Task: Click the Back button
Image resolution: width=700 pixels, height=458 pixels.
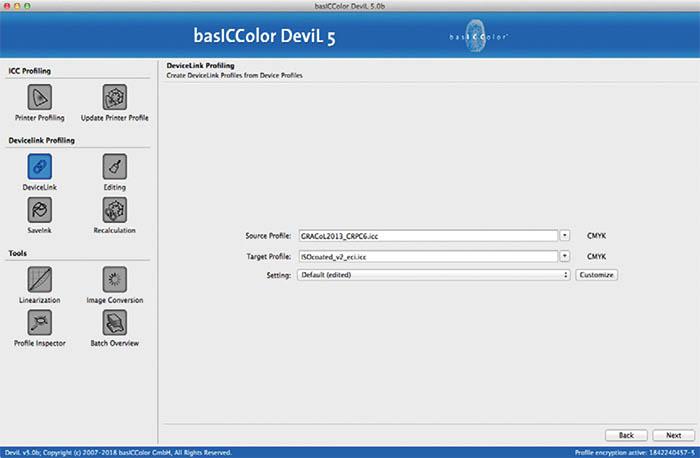Action: coord(626,435)
